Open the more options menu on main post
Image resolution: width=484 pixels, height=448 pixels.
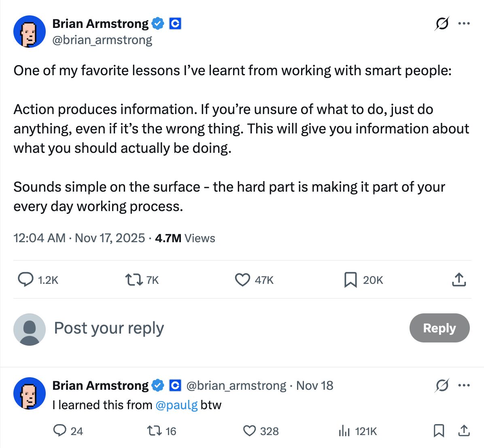pos(464,24)
